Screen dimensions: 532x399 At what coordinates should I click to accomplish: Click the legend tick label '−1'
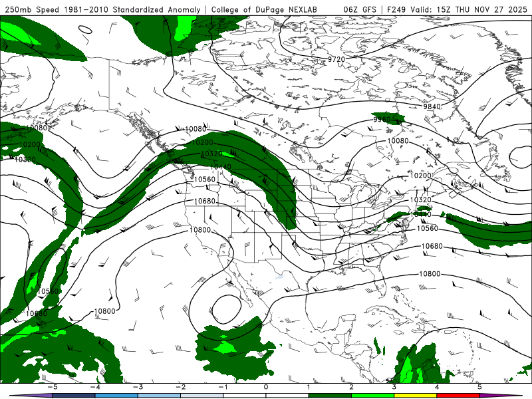pos(223,387)
